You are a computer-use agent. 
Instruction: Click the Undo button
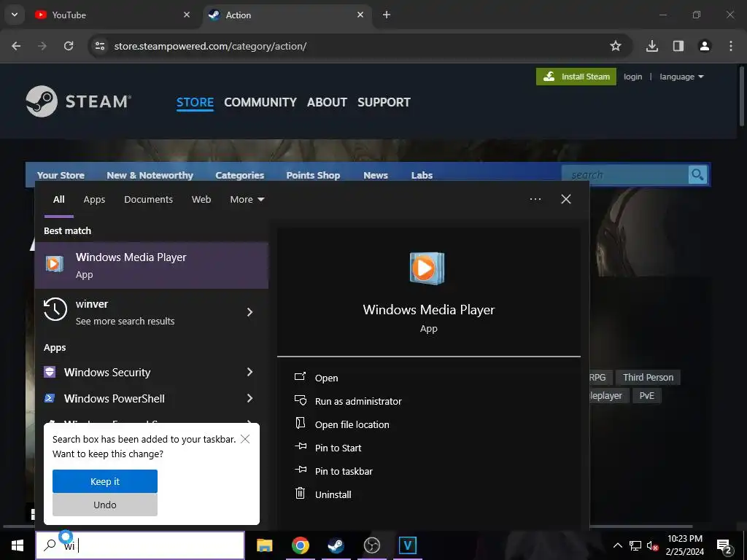pos(105,505)
